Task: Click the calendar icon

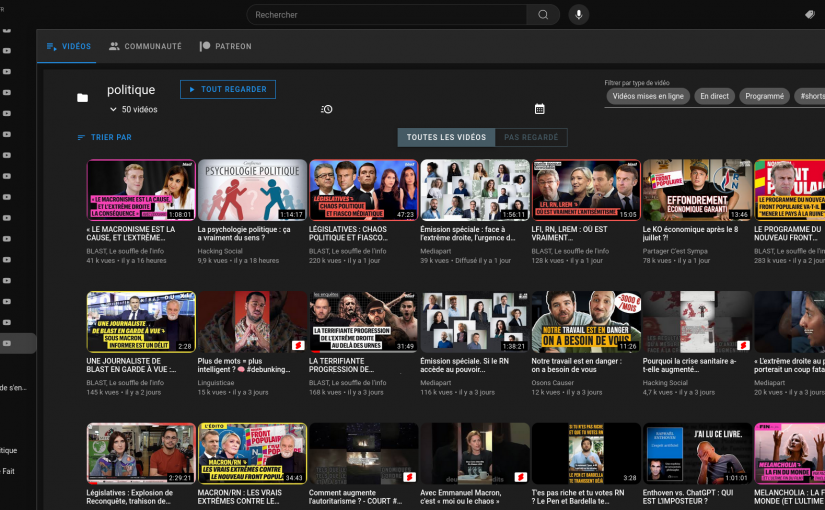Action: pyautogui.click(x=539, y=109)
